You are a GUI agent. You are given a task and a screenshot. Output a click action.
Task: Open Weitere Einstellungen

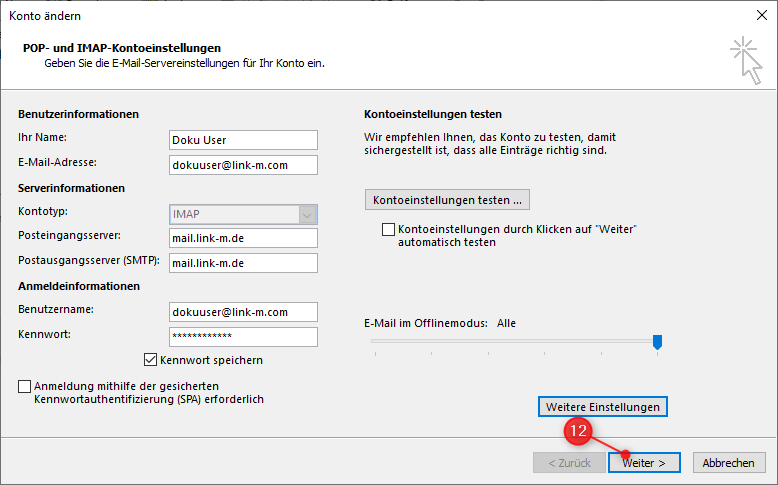tap(603, 407)
